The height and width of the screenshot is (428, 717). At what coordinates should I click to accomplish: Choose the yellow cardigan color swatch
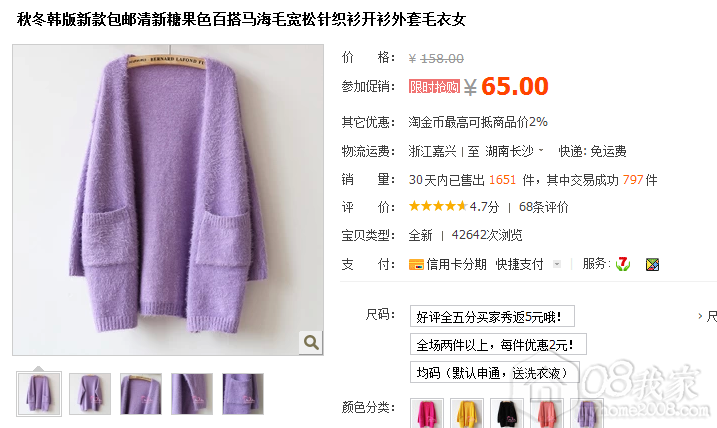point(466,413)
